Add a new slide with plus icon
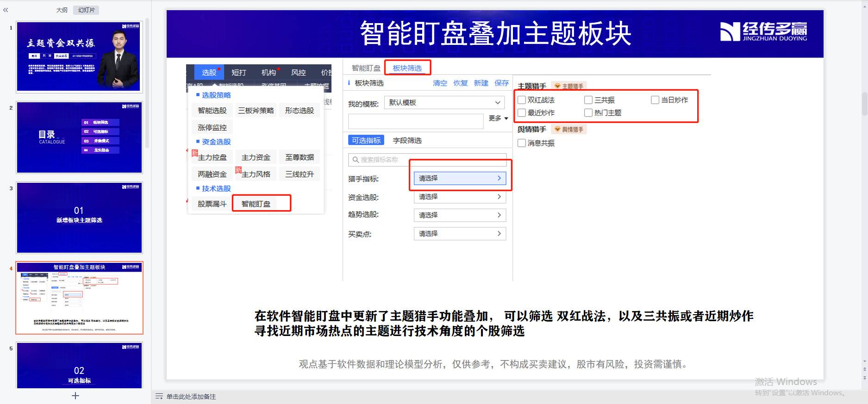 [x=75, y=396]
